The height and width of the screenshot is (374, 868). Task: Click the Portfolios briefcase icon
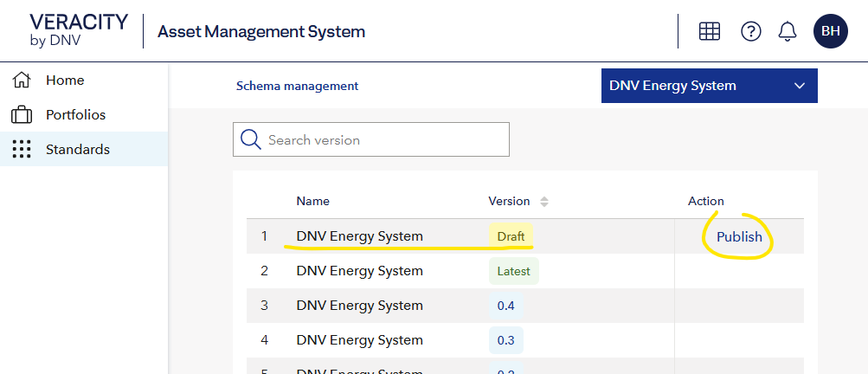pos(21,114)
